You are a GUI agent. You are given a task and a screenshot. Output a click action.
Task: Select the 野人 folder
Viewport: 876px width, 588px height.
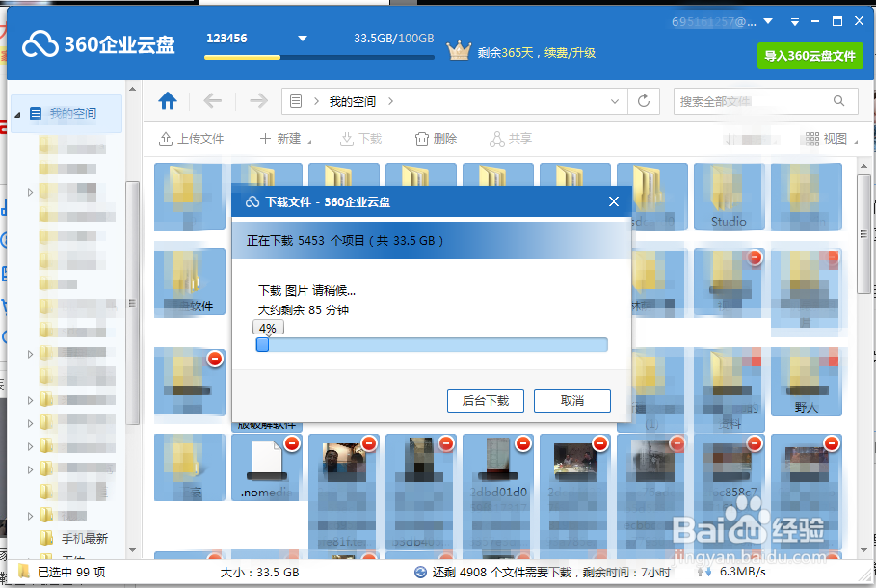[807, 382]
